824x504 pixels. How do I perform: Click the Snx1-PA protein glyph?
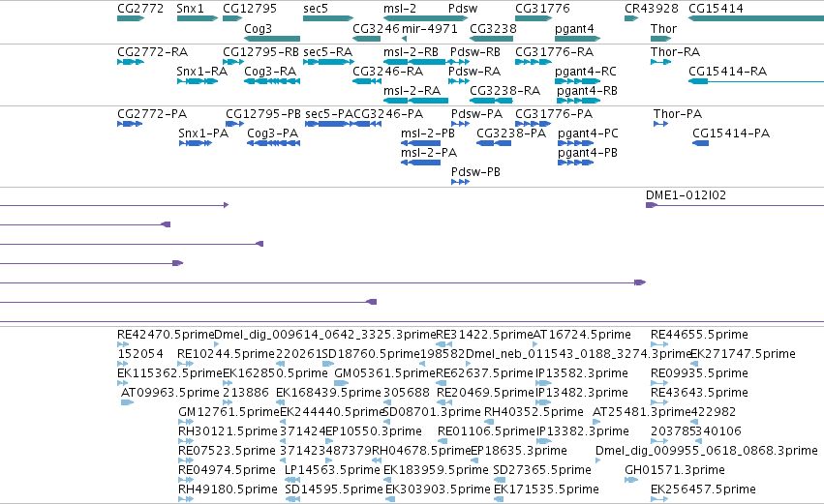pos(196,143)
